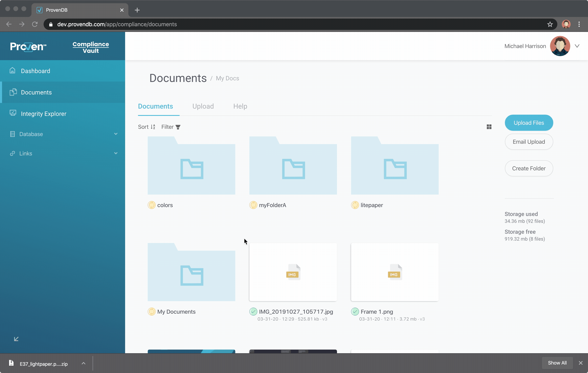Bookmark this page with the star icon
The image size is (588, 373).
(x=550, y=24)
